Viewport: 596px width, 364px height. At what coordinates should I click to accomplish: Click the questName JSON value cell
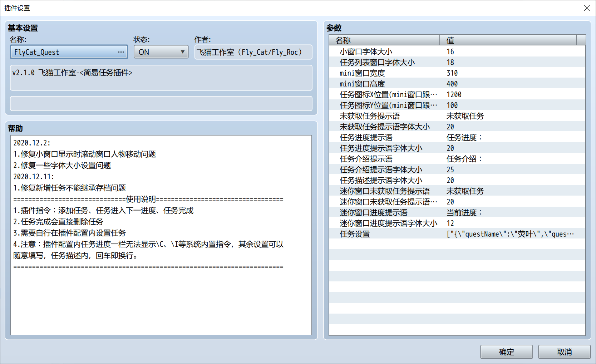510,234
